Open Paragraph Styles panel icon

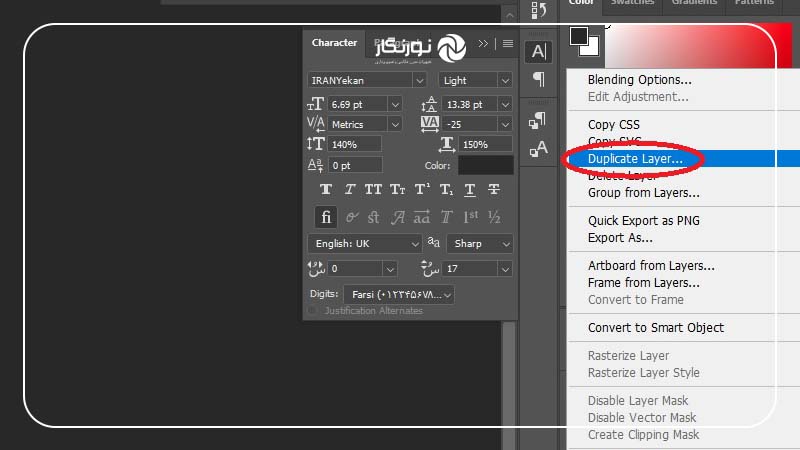[x=538, y=120]
